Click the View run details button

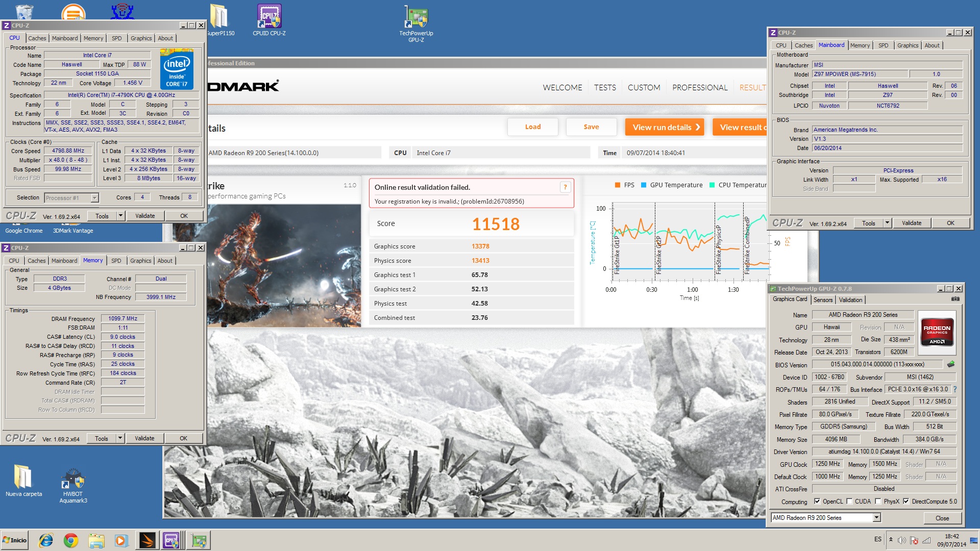[665, 128]
